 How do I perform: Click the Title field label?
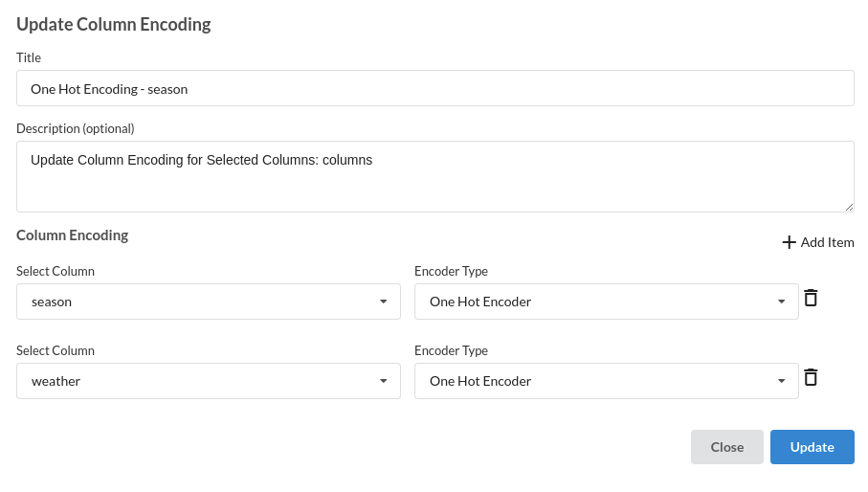pos(29,57)
